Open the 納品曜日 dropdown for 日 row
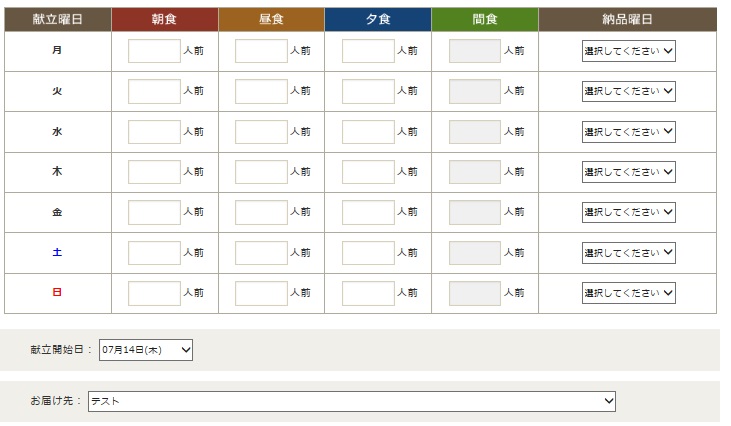 click(628, 293)
